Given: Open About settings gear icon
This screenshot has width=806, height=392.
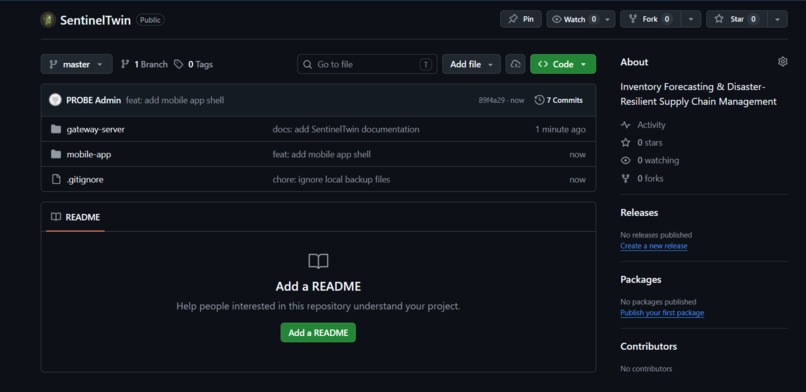Looking at the screenshot, I should (782, 62).
